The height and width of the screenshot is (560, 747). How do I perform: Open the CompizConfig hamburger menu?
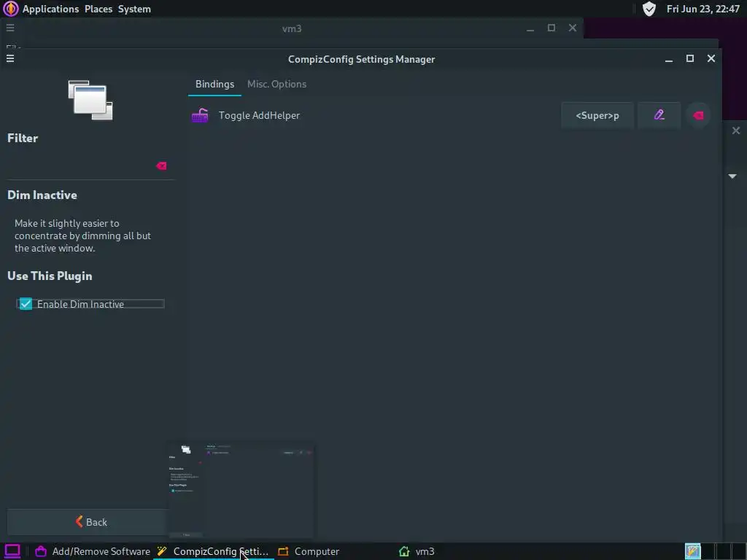[x=10, y=58]
